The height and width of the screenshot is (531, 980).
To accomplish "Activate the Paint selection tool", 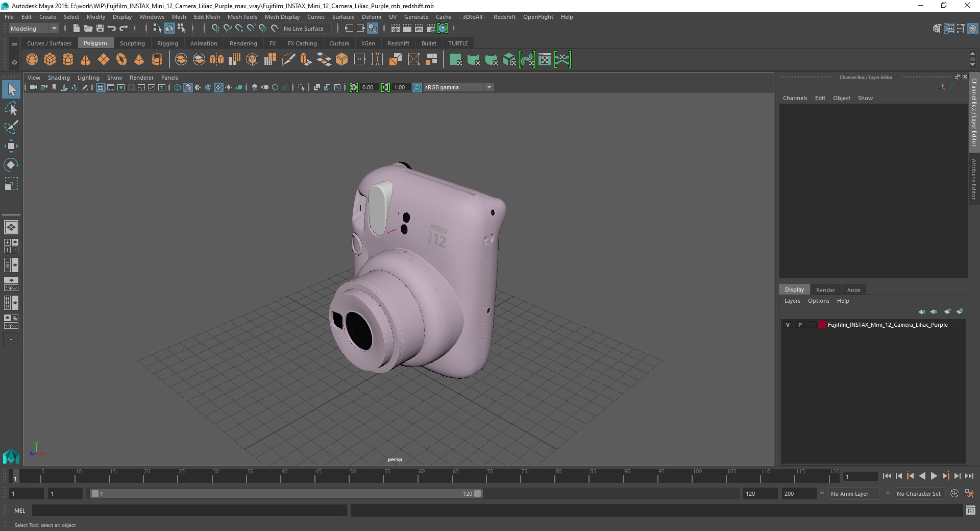I will tap(11, 127).
